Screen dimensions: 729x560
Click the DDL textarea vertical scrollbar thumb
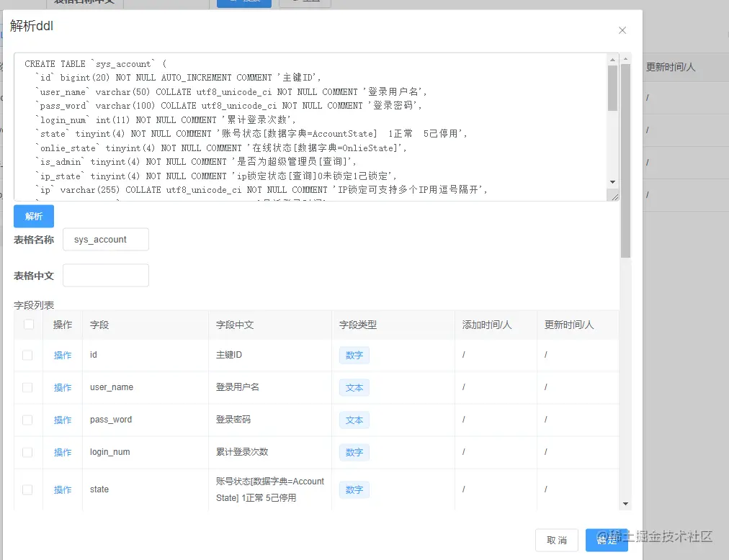[x=613, y=88]
